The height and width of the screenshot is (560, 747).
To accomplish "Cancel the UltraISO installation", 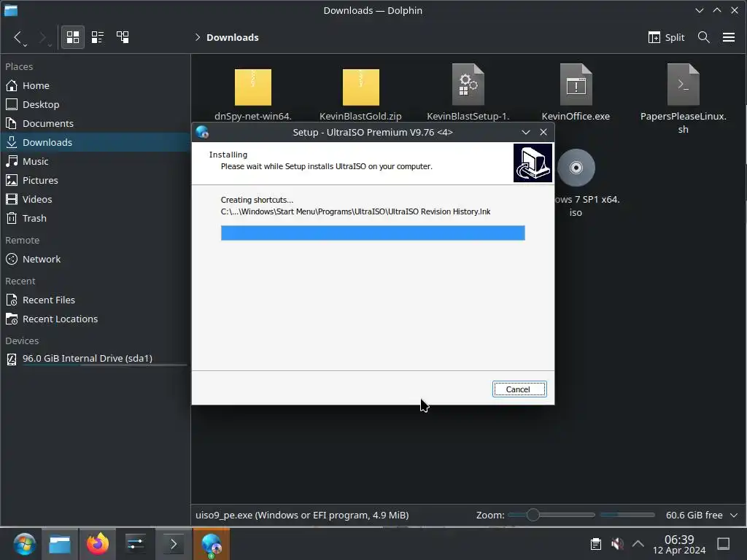I will (519, 389).
